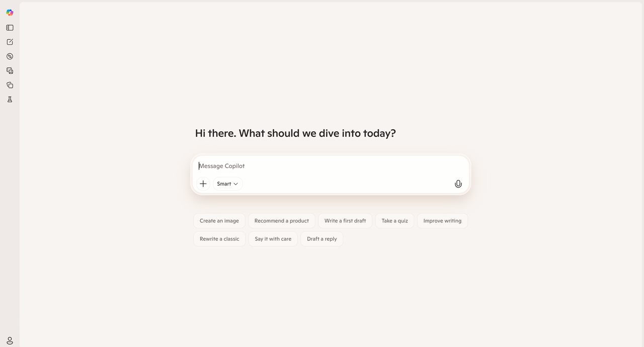Screen dimensions: 644x347
Task: Open Discover using the compass icon
Action: tap(10, 56)
